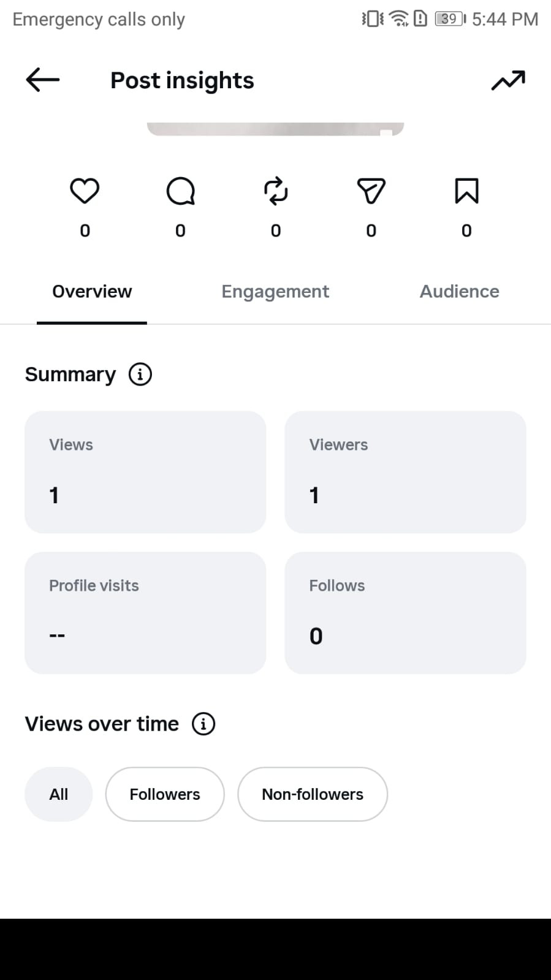This screenshot has width=551, height=980.
Task: Open the Viewers summary card
Action: (x=405, y=472)
